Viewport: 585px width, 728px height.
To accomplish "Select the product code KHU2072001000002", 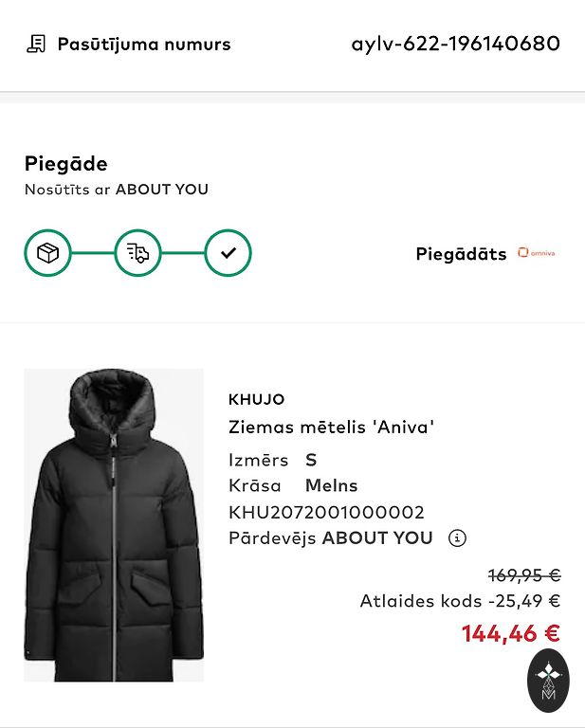I will pyautogui.click(x=326, y=512).
